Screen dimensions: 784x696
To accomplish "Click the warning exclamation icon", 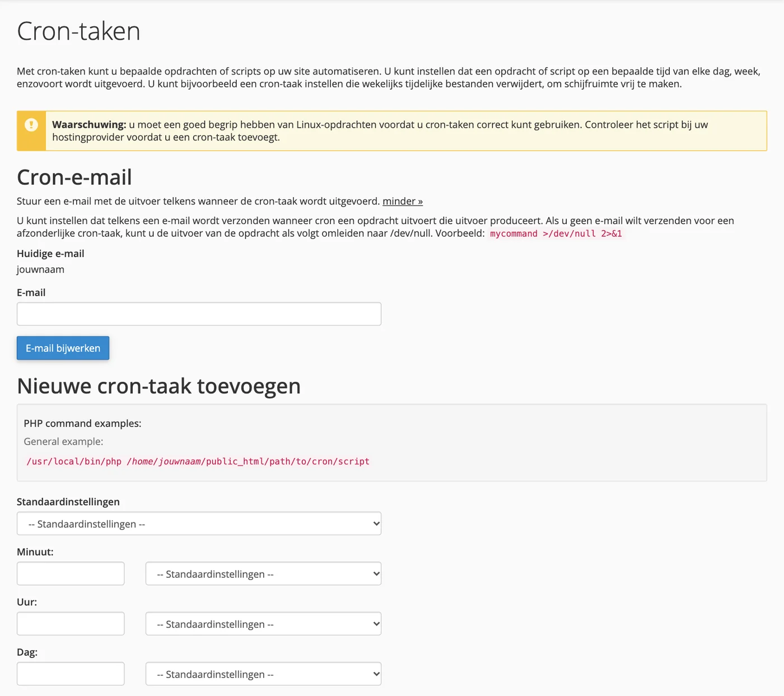I will [31, 125].
